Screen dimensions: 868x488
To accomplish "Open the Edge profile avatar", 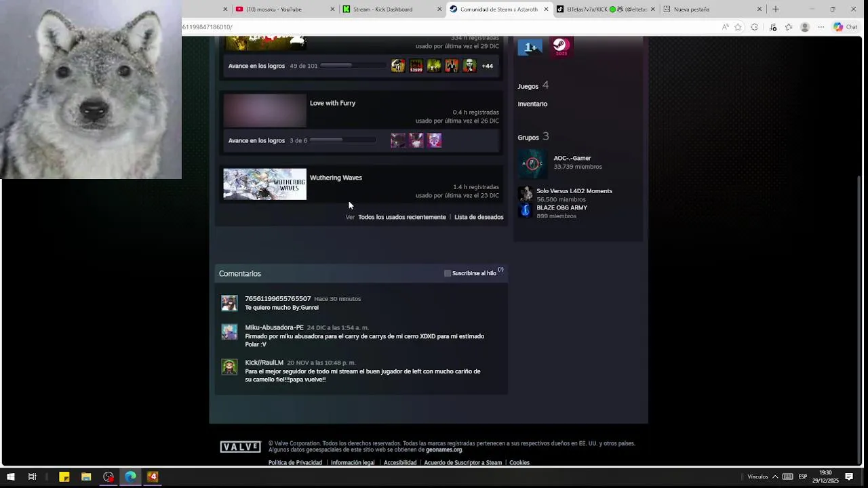I will 805,27.
